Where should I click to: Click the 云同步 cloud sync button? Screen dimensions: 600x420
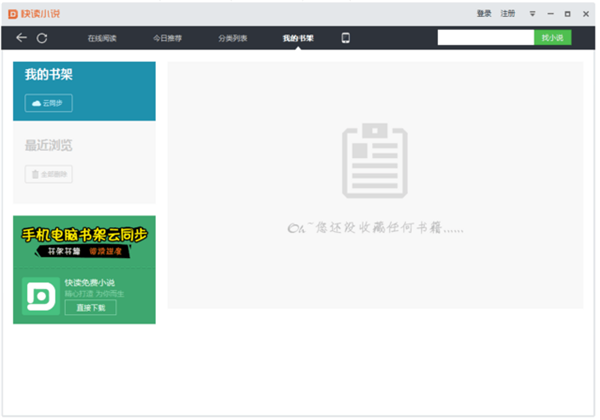(49, 103)
